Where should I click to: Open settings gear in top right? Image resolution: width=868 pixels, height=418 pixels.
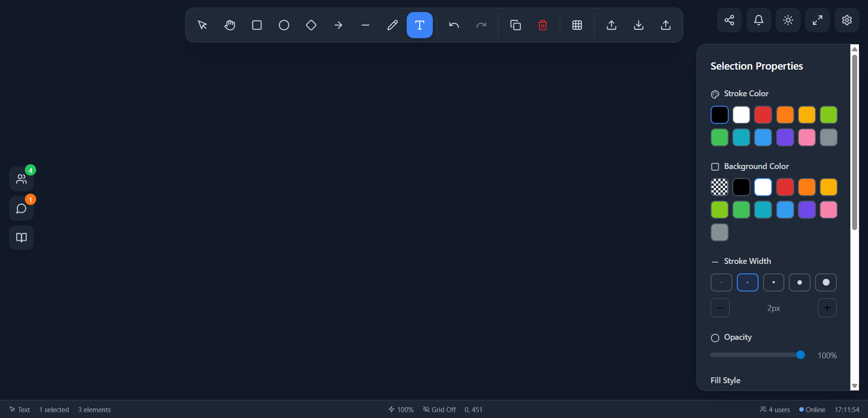click(x=847, y=20)
